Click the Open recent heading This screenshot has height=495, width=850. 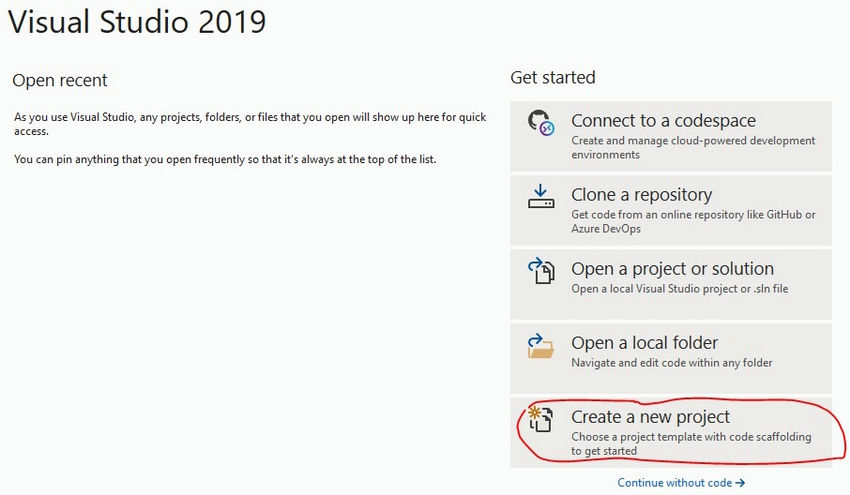pyautogui.click(x=60, y=80)
